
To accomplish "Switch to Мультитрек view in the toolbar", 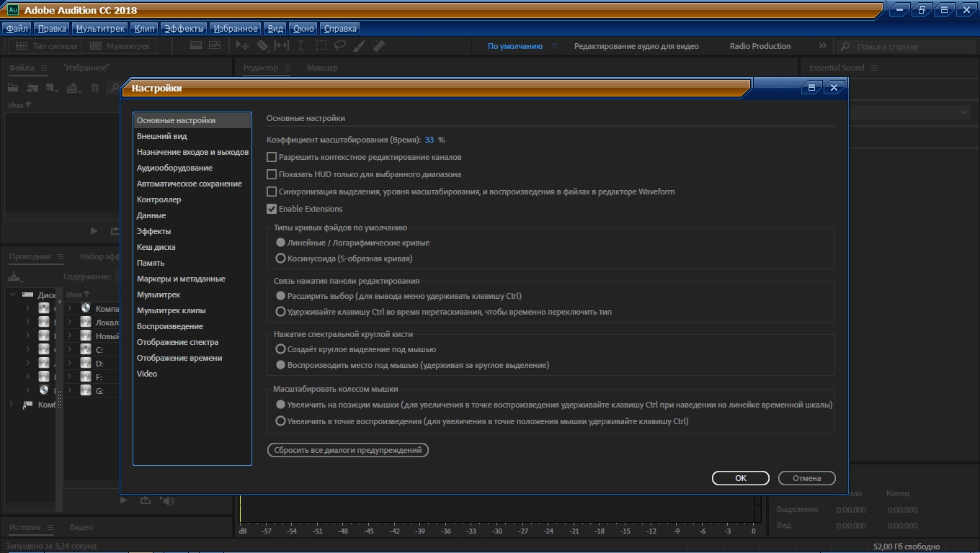I will pyautogui.click(x=118, y=46).
